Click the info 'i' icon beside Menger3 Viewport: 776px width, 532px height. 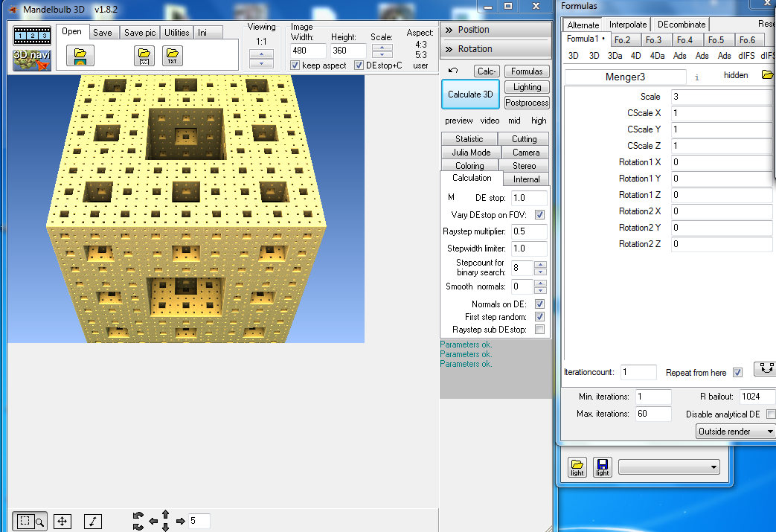coord(697,77)
